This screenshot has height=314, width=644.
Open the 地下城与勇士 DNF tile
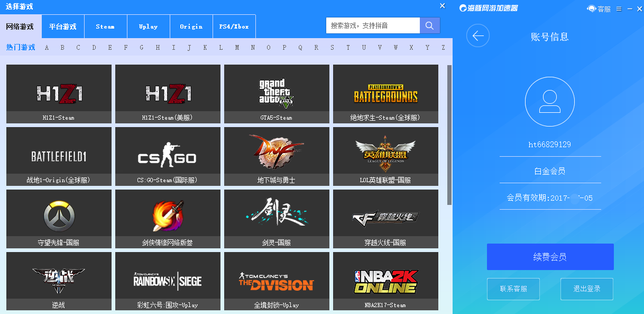277,156
